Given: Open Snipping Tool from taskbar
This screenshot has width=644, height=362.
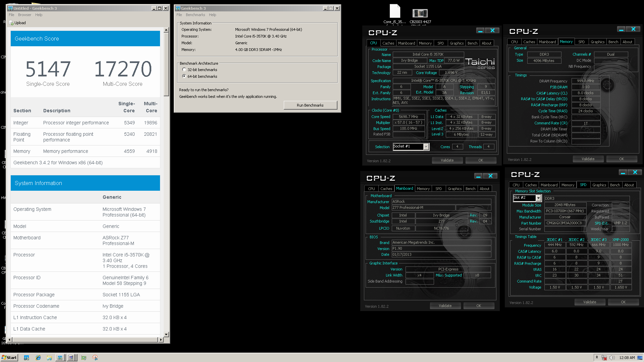Looking at the screenshot, I should 95,358.
